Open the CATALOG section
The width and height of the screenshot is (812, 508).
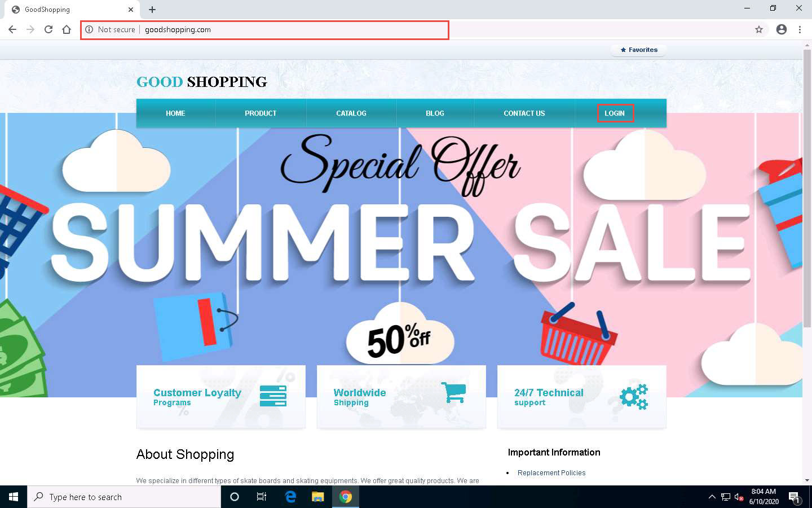click(x=351, y=113)
